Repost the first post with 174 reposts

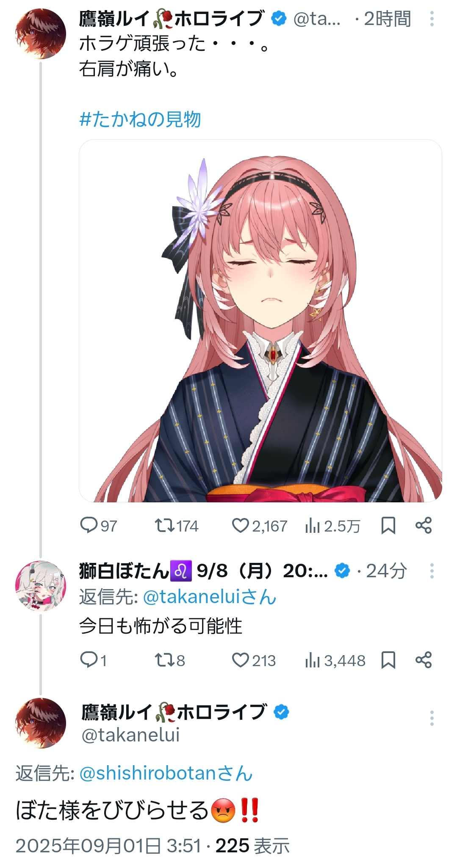176,526
